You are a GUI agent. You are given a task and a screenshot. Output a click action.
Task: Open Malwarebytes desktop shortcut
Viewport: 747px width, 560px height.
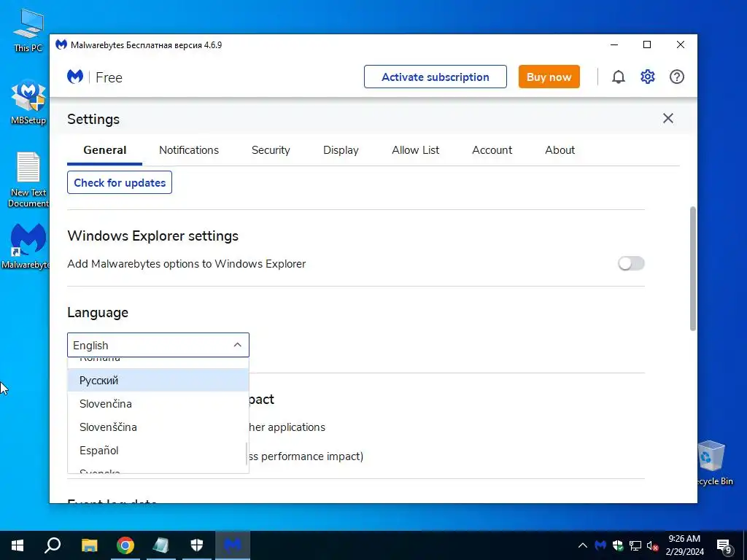[x=27, y=246]
